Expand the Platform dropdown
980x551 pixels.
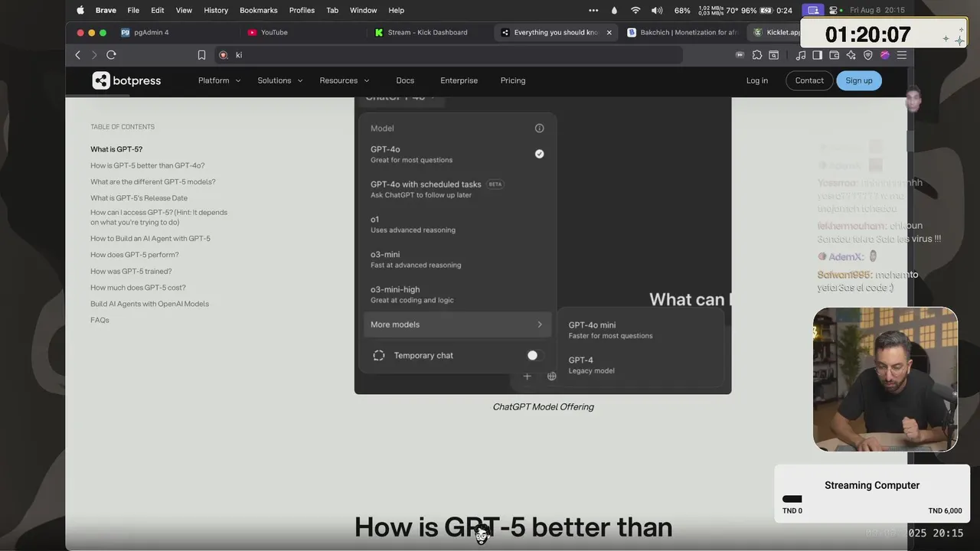coord(220,80)
